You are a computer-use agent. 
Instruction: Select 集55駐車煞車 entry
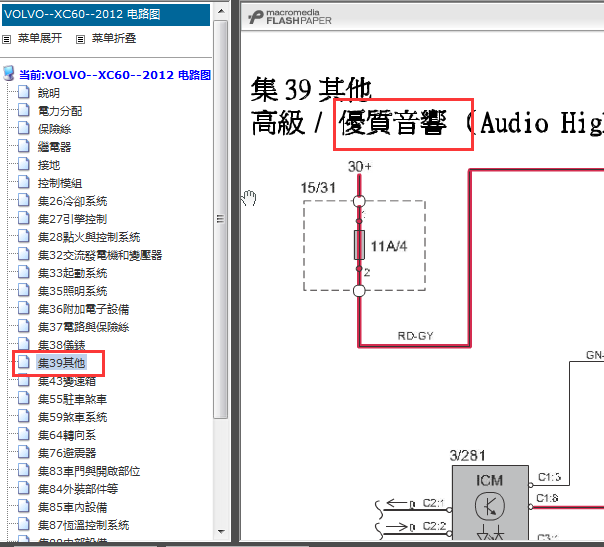(x=72, y=399)
